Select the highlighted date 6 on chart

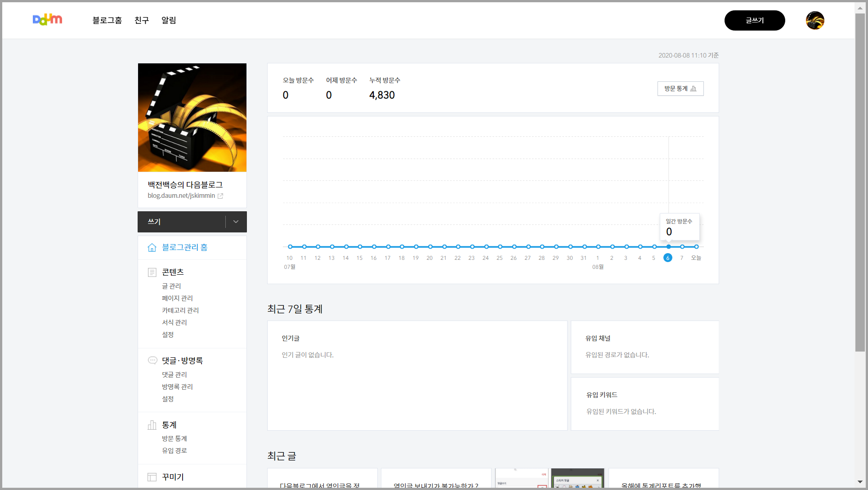[668, 258]
